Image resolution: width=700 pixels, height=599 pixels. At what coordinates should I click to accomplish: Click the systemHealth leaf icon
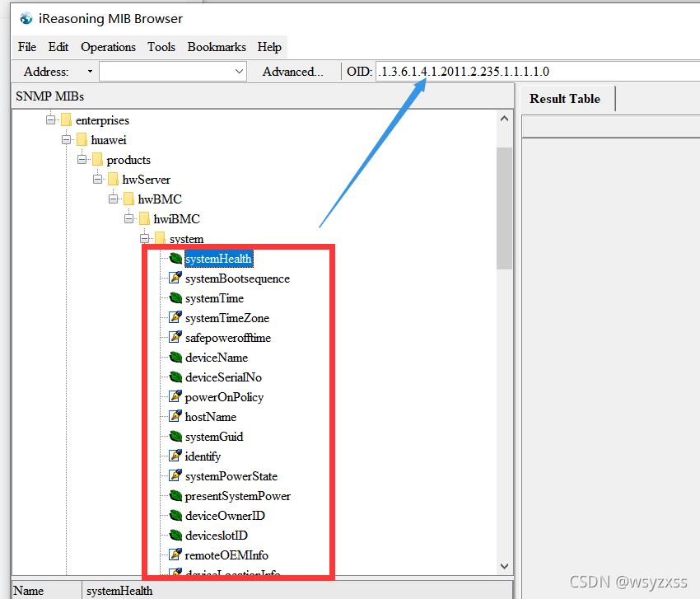(176, 259)
